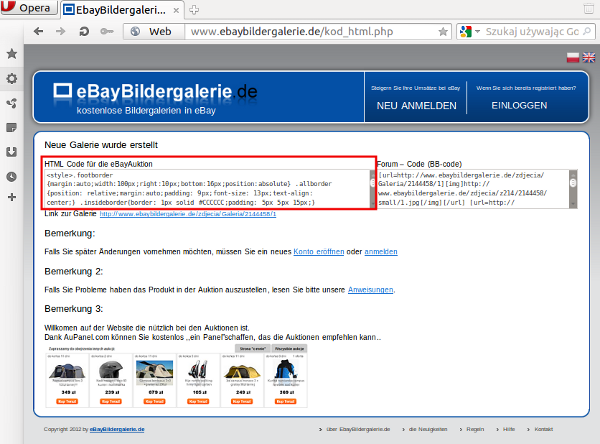This screenshot has height=444, width=600.
Task: Follow the 'anmelden' link
Action: click(x=381, y=251)
